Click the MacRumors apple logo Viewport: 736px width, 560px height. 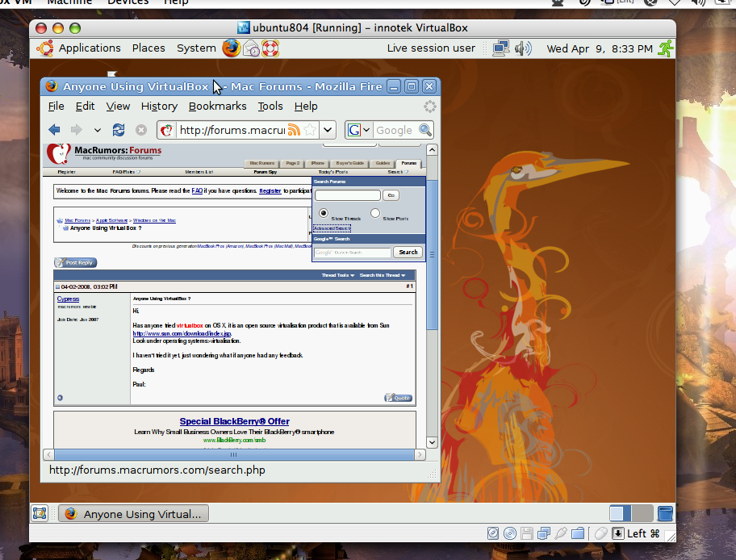pos(59,153)
